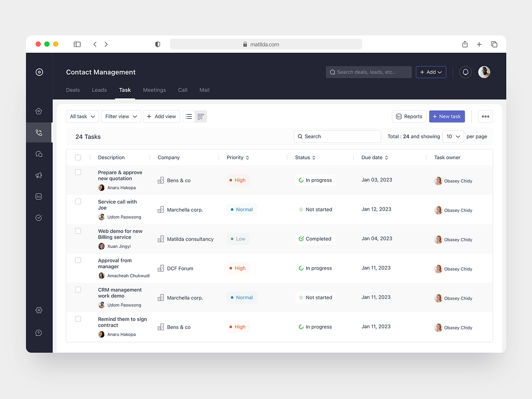Open the Meetings tab
The height and width of the screenshot is (399, 532).
click(154, 90)
